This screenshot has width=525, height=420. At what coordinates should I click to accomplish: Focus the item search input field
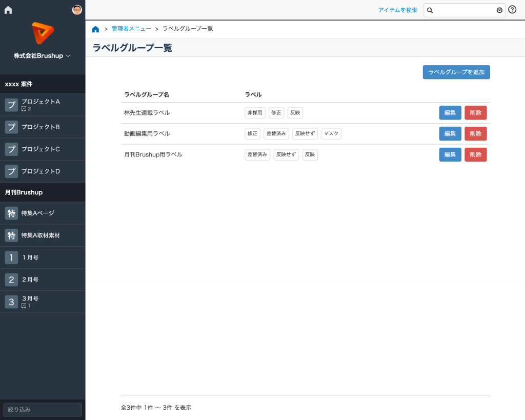coord(465,10)
